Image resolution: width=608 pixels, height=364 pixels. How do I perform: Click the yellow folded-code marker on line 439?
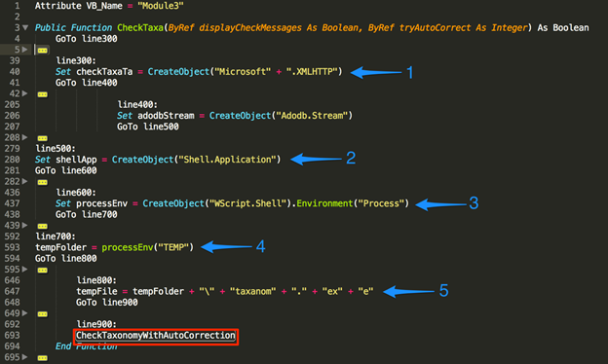pos(43,226)
